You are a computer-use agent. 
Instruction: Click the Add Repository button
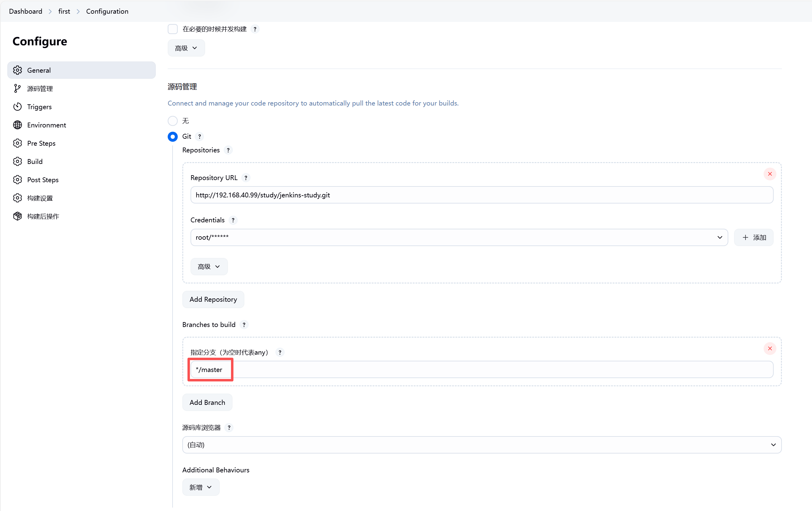coord(213,299)
